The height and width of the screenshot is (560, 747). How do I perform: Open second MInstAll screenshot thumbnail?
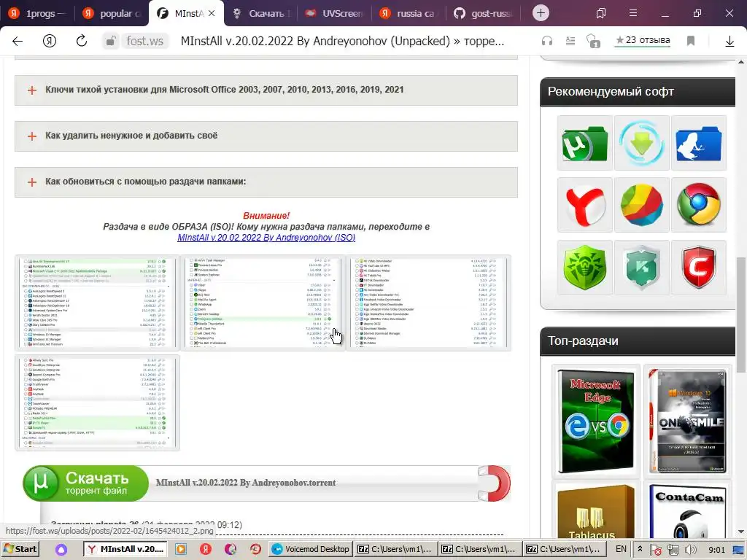pos(263,303)
